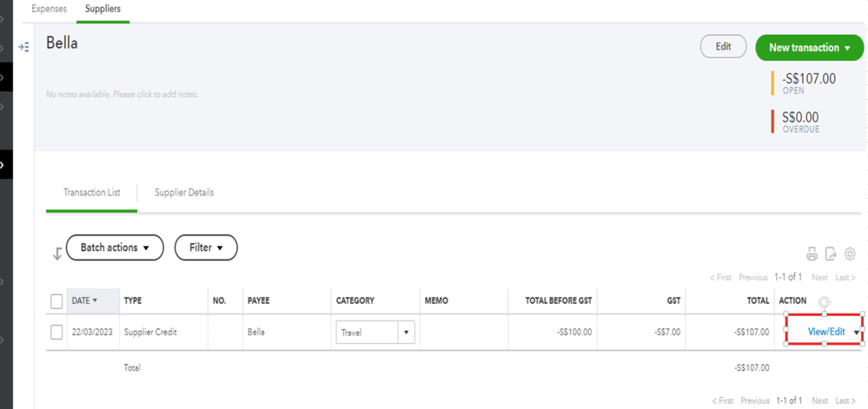Select the 22/03/2023 Supplier Credit row checkbox

pyautogui.click(x=56, y=332)
